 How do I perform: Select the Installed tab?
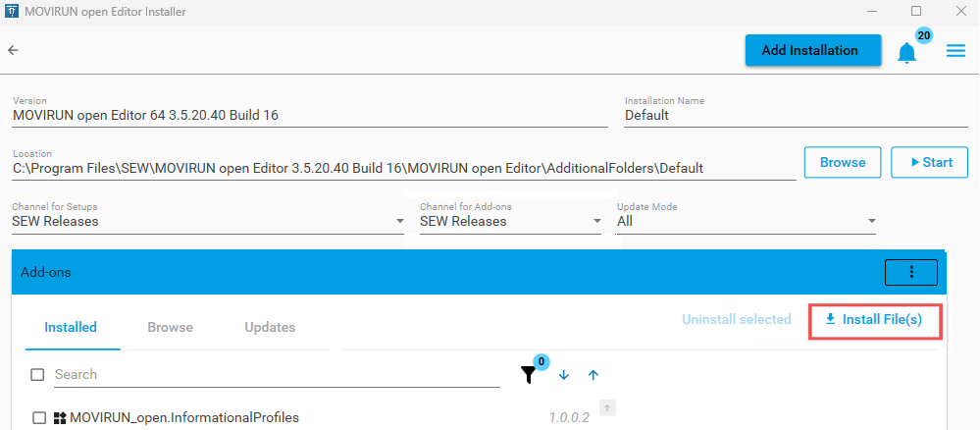click(71, 327)
